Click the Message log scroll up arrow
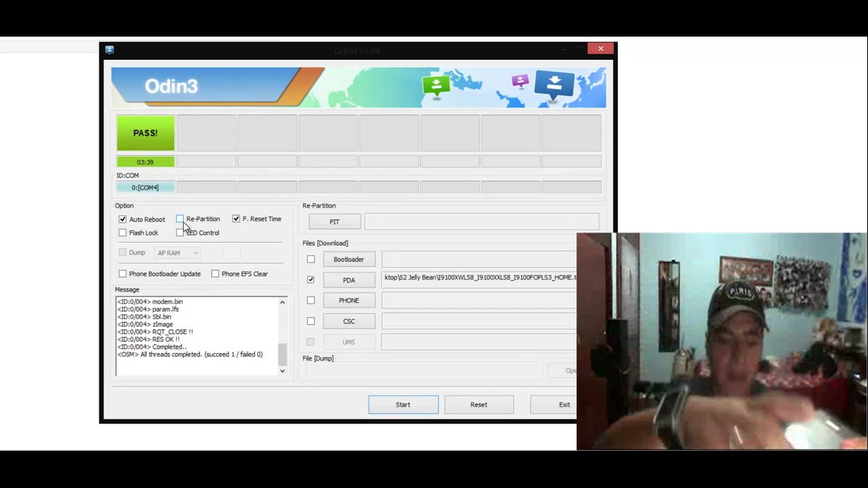 pos(282,302)
